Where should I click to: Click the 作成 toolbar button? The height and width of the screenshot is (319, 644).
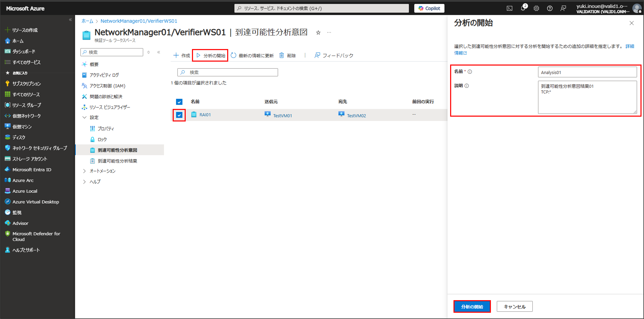[182, 55]
